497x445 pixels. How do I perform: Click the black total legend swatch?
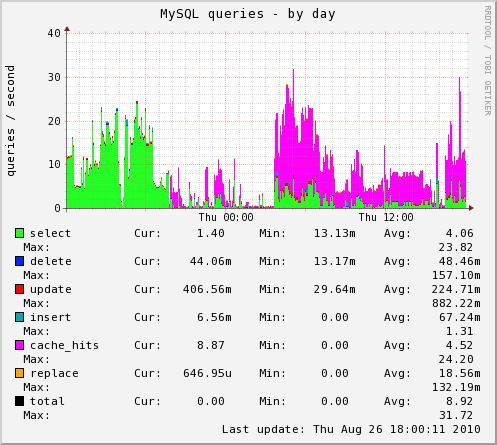(x=19, y=401)
